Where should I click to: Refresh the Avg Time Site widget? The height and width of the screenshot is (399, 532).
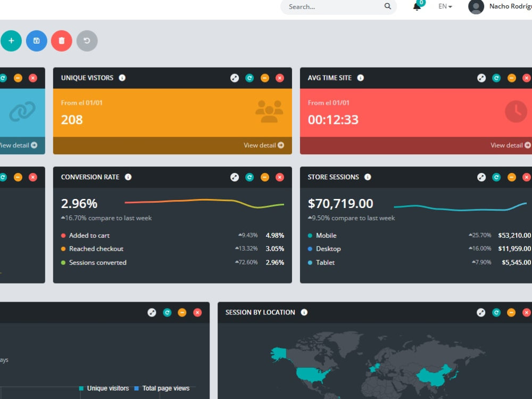(x=496, y=78)
